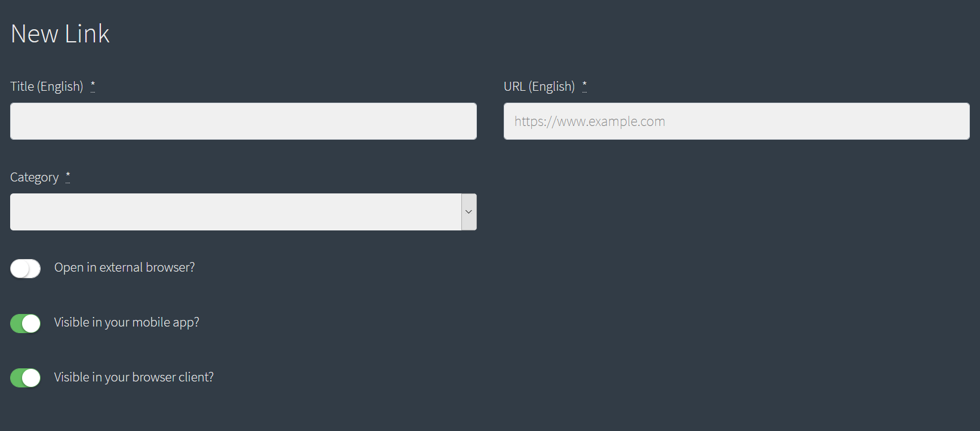Click the white knob of the mobile app toggle
Image resolution: width=980 pixels, height=431 pixels.
pyautogui.click(x=31, y=324)
